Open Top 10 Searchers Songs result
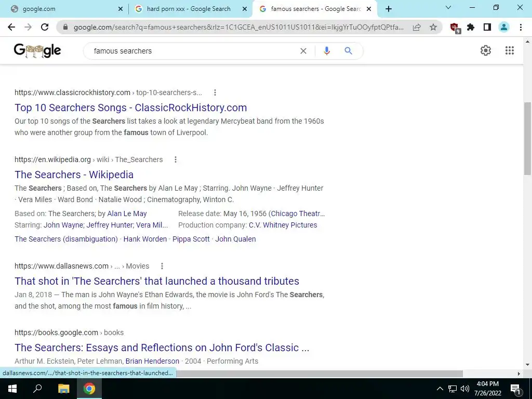532x399 pixels. pos(130,108)
